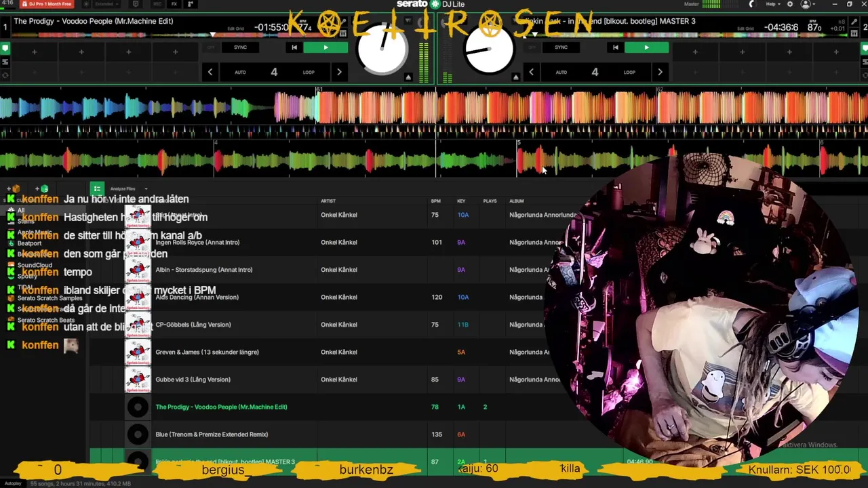
Task: Add first hot cue on right deck
Action: coord(695,52)
